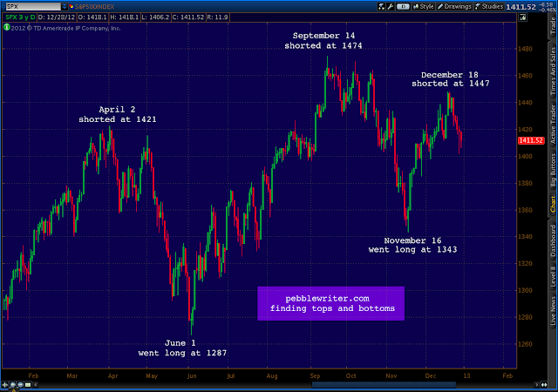Open the Dashboard side tab
The height and width of the screenshot is (392, 558).
(553, 240)
